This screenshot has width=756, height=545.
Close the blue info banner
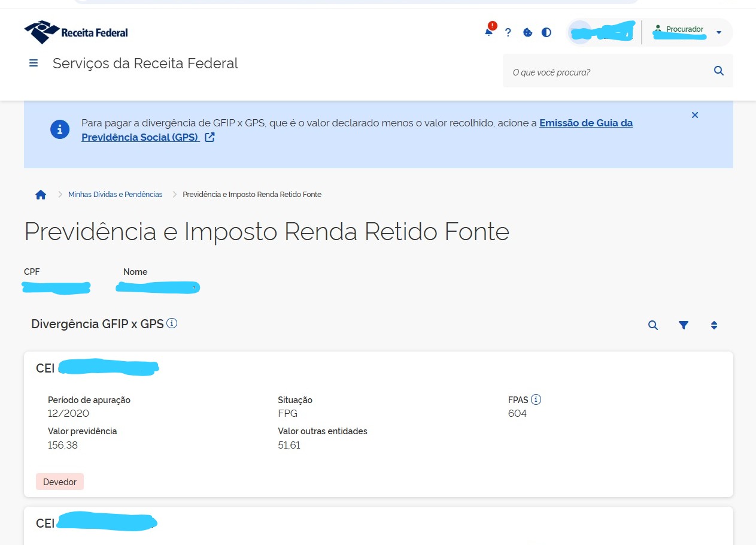[695, 115]
